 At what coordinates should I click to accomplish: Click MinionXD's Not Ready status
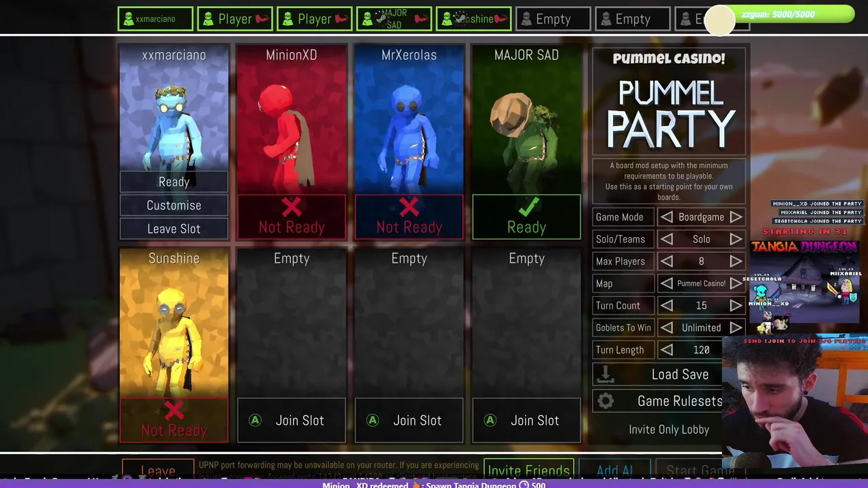[292, 217]
